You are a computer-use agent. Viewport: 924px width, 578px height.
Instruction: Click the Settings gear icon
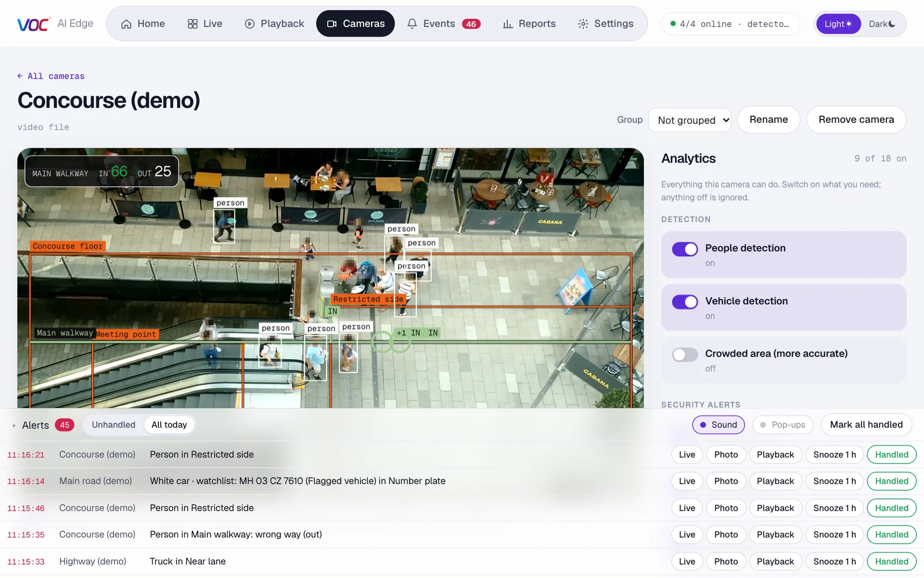pyautogui.click(x=583, y=24)
